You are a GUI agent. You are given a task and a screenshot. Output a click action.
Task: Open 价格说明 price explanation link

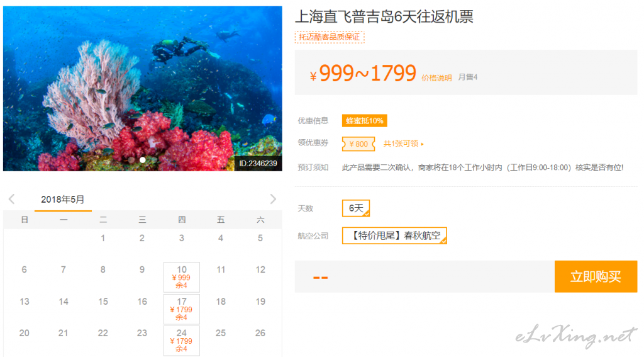pos(436,77)
